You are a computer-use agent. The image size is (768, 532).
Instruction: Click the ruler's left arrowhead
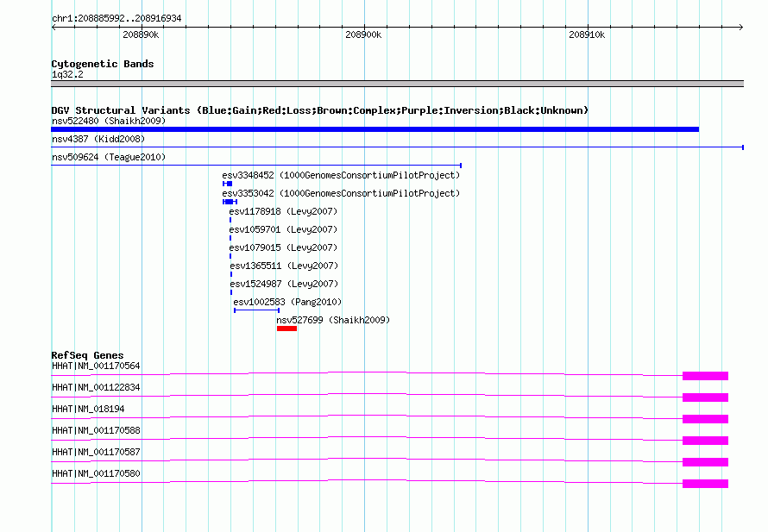tap(54, 27)
